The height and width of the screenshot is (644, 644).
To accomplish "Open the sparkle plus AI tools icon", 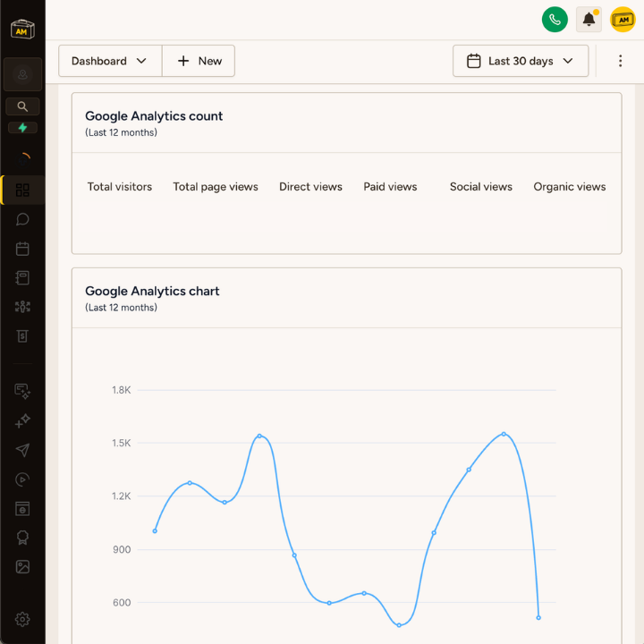I will pyautogui.click(x=22, y=421).
